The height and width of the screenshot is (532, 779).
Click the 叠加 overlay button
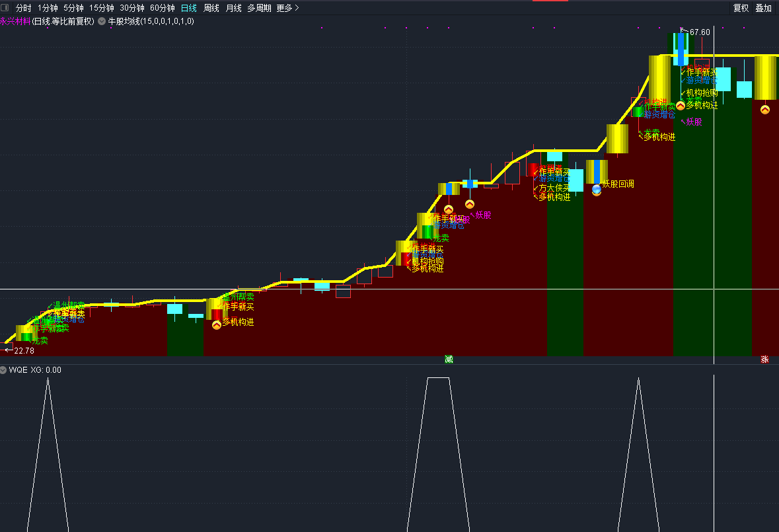tap(763, 8)
